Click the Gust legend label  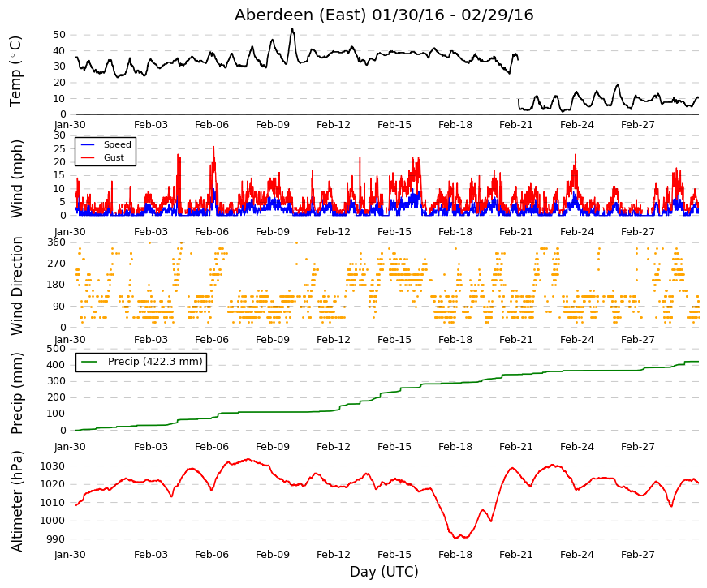click(114, 157)
